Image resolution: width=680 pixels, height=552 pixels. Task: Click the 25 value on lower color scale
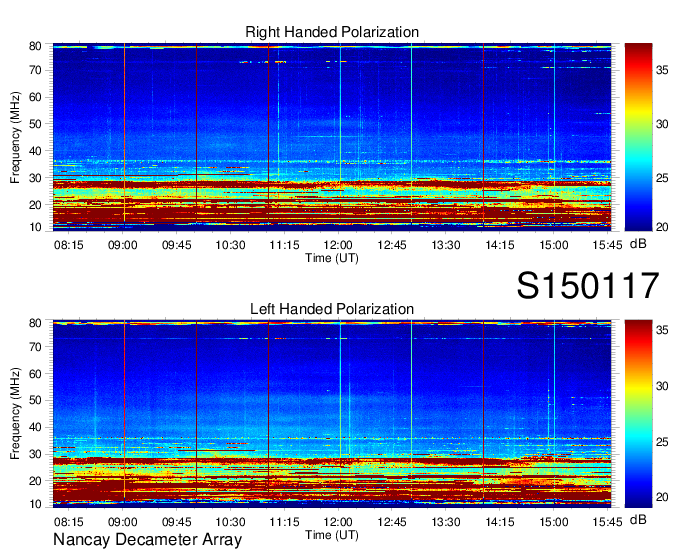click(x=662, y=442)
